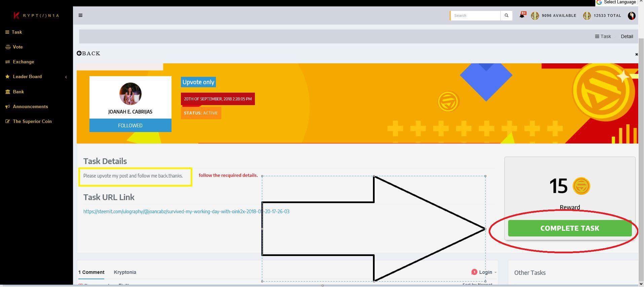Click the task date stamp label

pyautogui.click(x=218, y=99)
